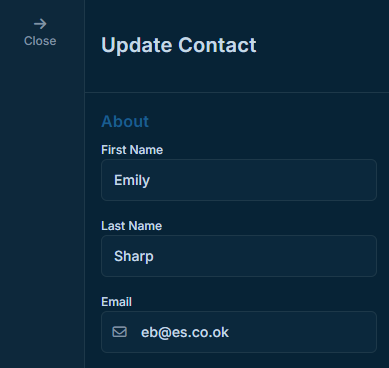
Task: Focus the First Name input field
Action: coord(239,180)
